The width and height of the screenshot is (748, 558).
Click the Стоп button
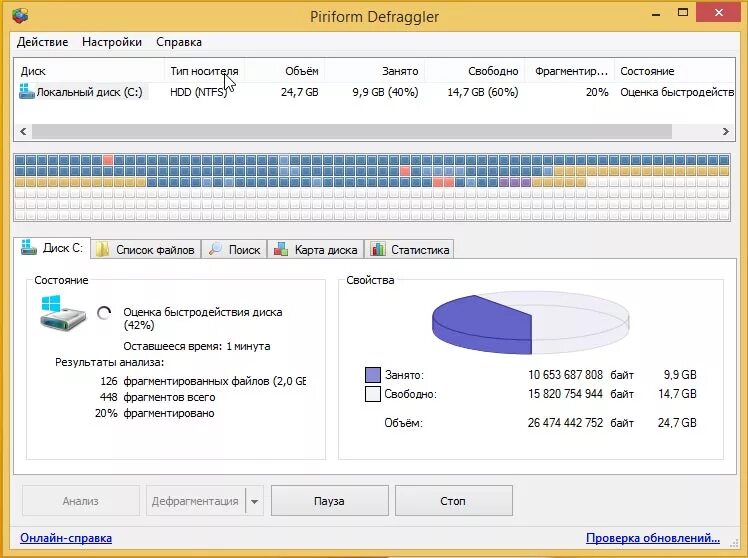point(453,501)
